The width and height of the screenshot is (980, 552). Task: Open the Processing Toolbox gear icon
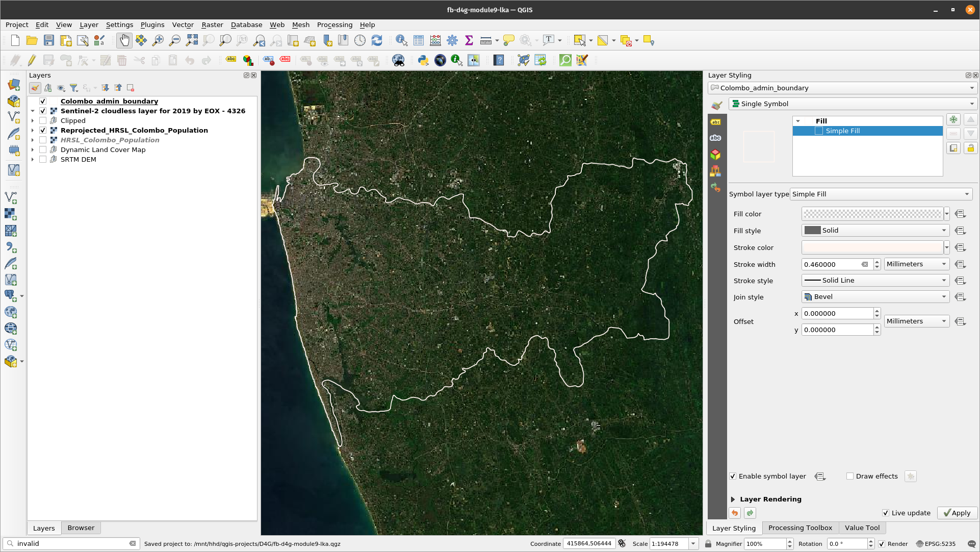pos(452,41)
